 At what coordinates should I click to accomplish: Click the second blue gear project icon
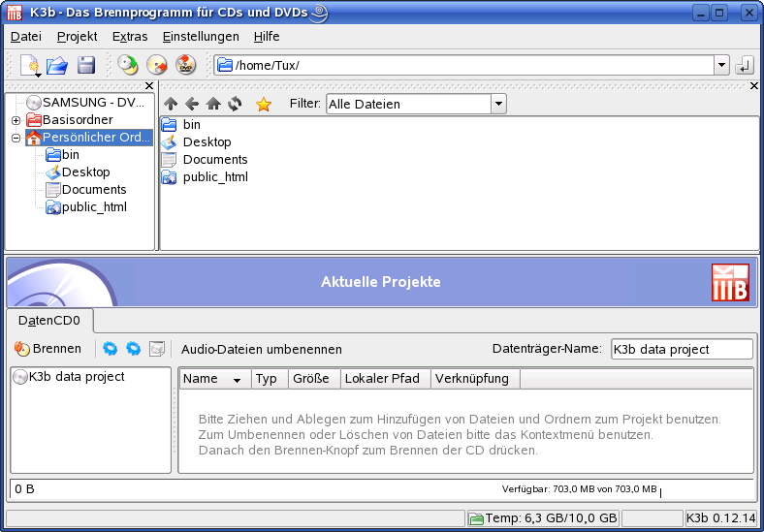click(133, 348)
